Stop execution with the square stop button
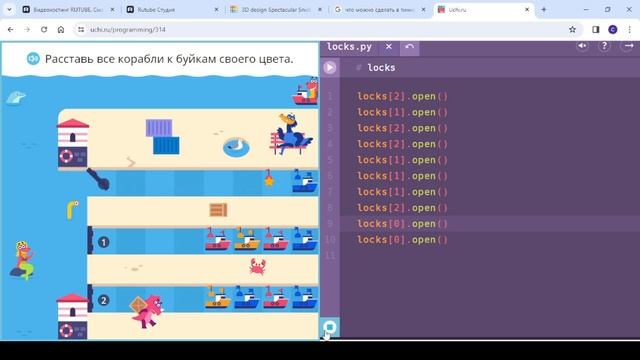Image resolution: width=640 pixels, height=360 pixels. tap(329, 327)
